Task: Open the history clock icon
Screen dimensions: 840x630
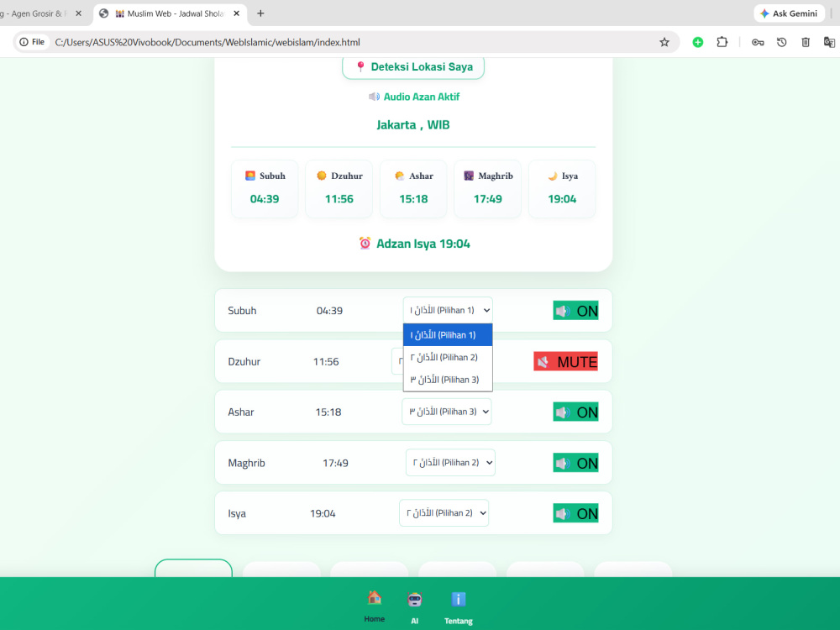Action: click(781, 42)
